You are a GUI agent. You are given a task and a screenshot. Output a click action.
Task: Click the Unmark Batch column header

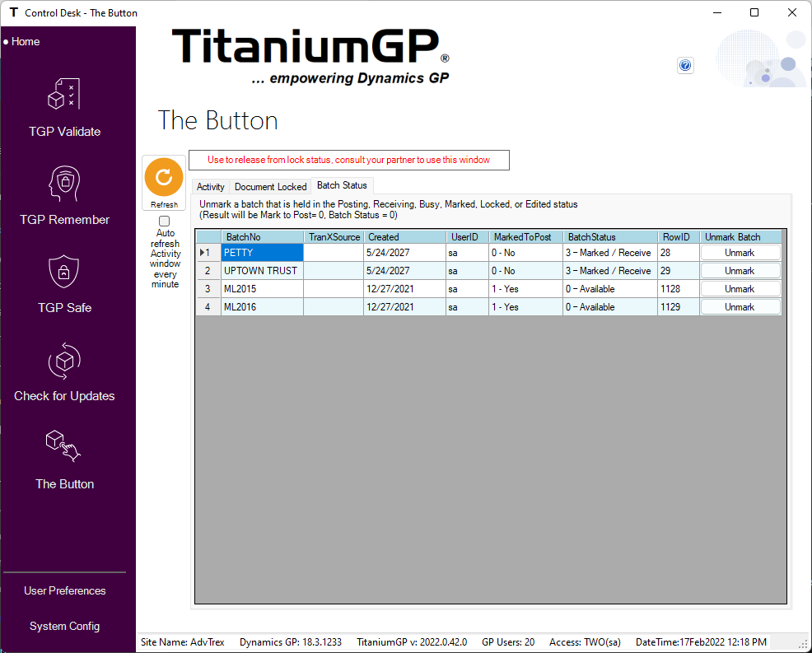pyautogui.click(x=740, y=237)
